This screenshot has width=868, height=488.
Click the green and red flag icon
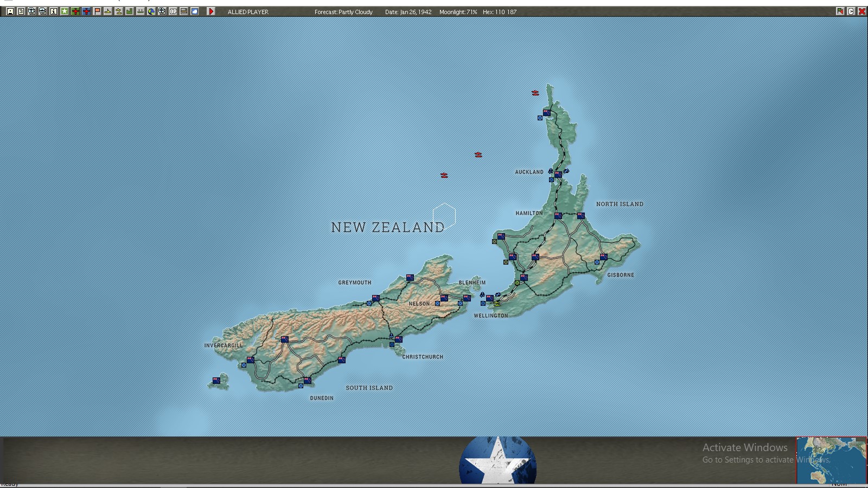coord(840,11)
